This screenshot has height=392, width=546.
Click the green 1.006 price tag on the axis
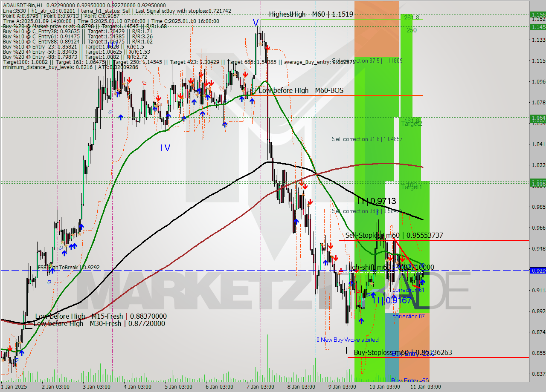click(x=537, y=183)
